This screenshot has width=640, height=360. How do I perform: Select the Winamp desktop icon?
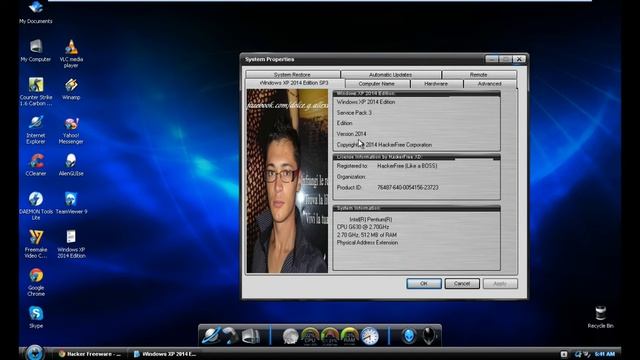click(71, 89)
